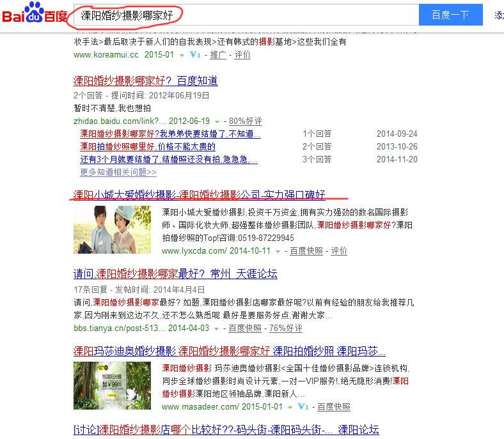
Task: Open question 溧阳拍婚纱照哪里好,价格不能太贵的
Action: click(x=148, y=146)
